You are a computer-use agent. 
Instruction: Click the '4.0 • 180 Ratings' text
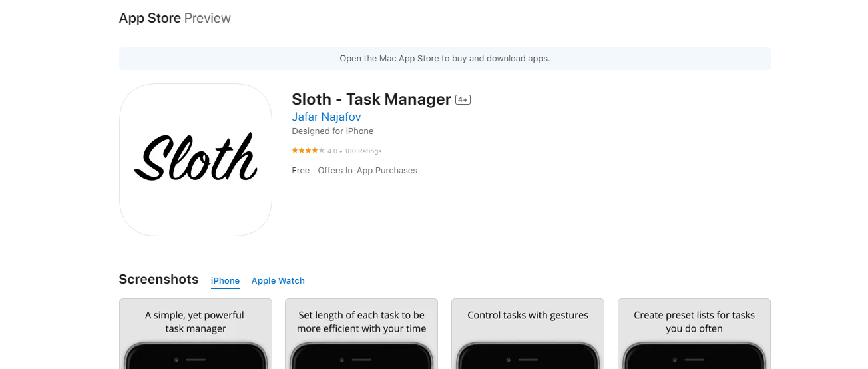point(354,151)
